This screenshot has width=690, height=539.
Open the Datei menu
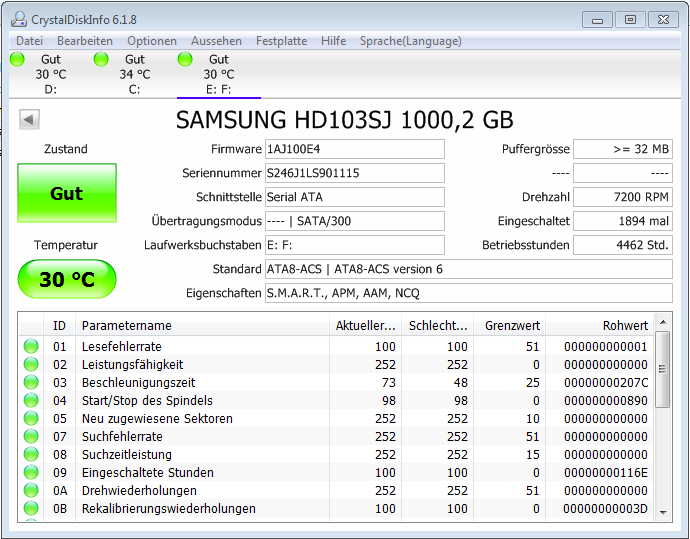[29, 41]
